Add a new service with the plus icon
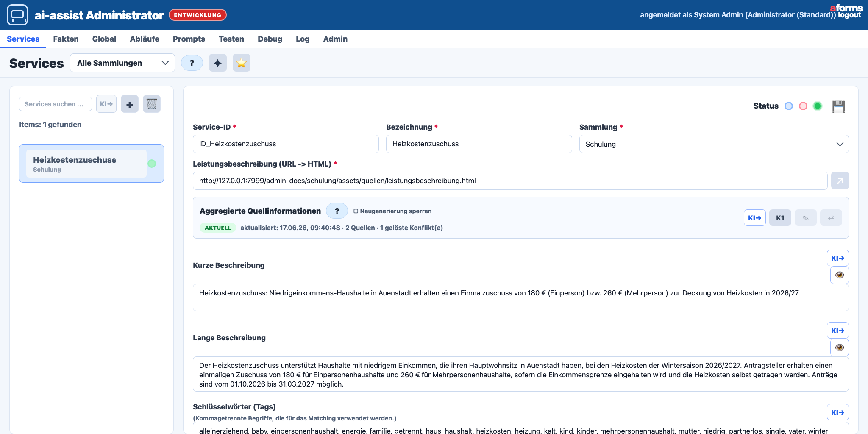 click(130, 104)
